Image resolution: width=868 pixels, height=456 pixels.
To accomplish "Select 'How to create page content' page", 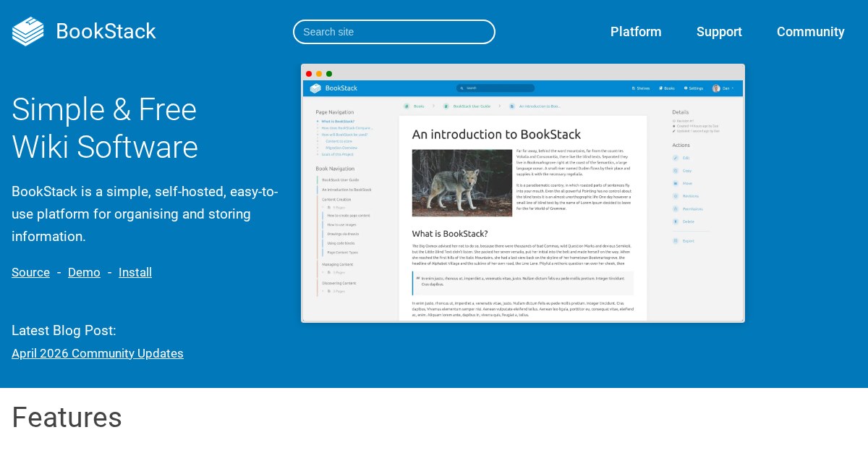I will point(349,216).
